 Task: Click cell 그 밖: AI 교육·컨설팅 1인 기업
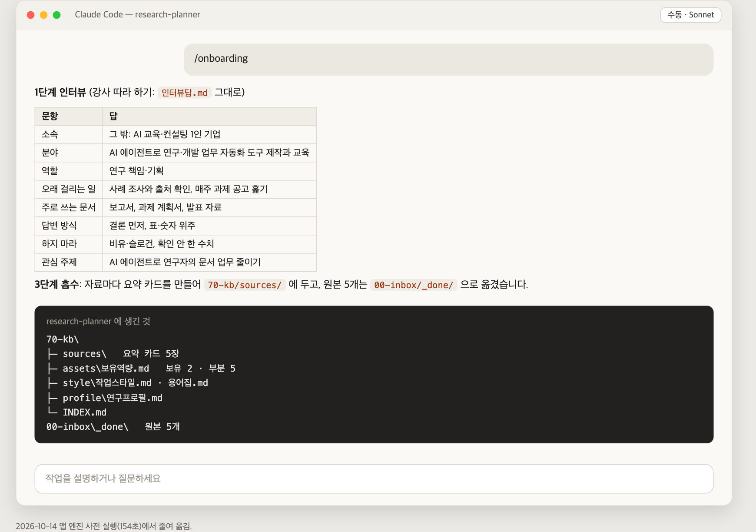(209, 134)
